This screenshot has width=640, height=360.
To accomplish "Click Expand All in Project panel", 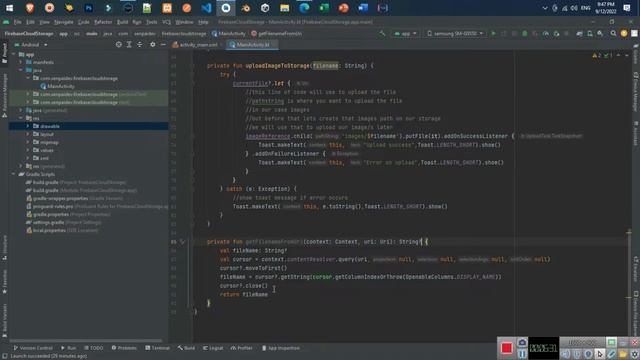I will coord(129,44).
